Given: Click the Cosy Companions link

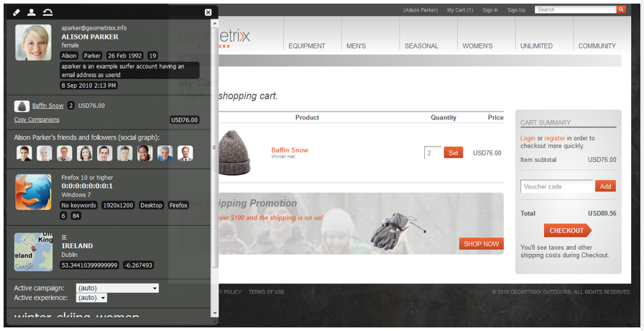Looking at the screenshot, I should [37, 119].
